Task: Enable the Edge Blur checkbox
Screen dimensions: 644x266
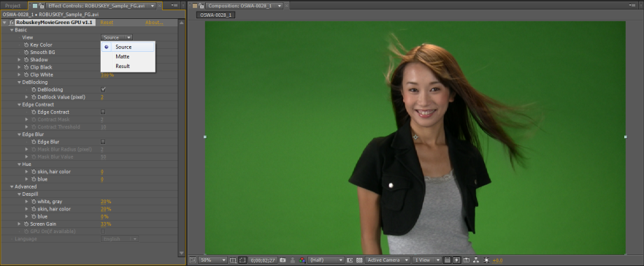Action: coord(103,142)
